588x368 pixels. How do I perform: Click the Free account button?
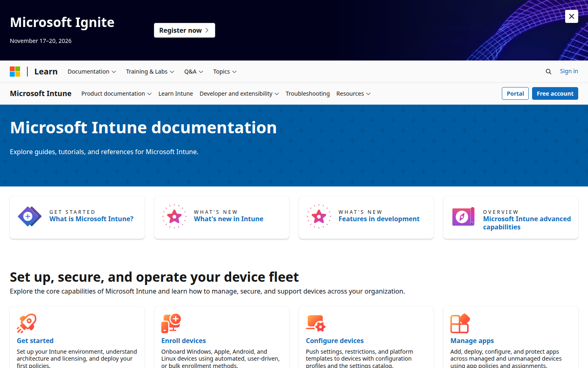coord(555,94)
